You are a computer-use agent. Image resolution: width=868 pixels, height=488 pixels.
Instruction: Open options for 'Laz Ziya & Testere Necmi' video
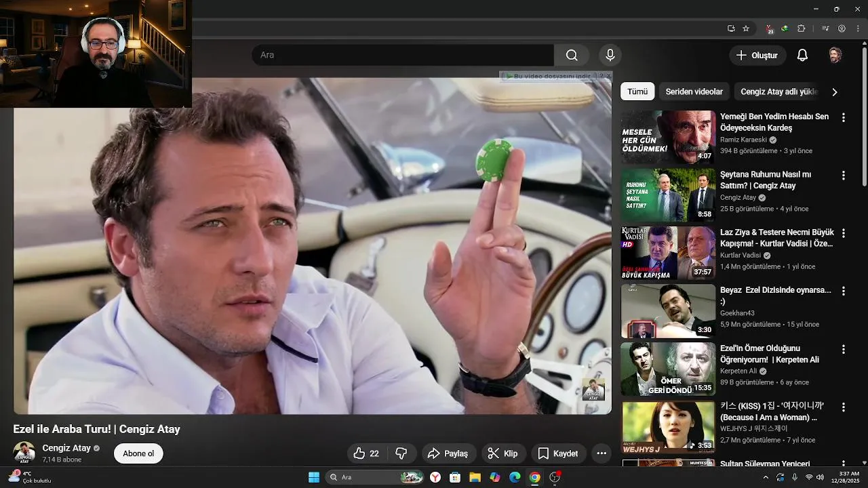[x=844, y=233]
